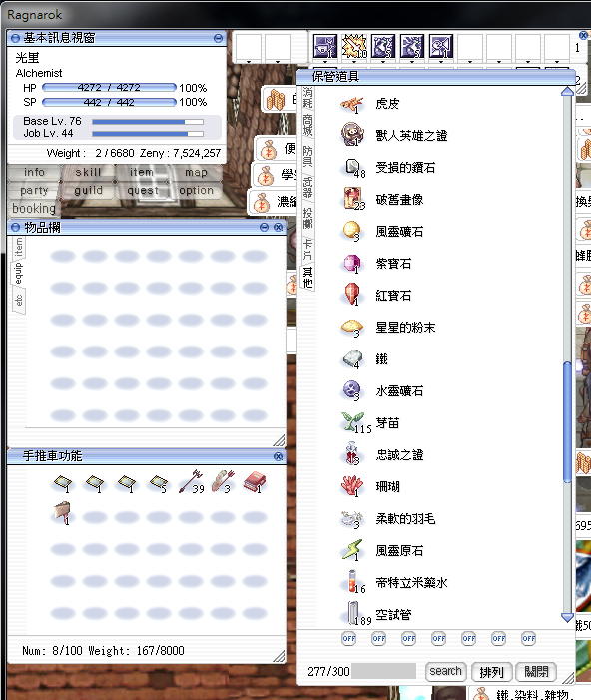
Task: Open the arrow below the shouting skill slot
Action: (x=441, y=62)
